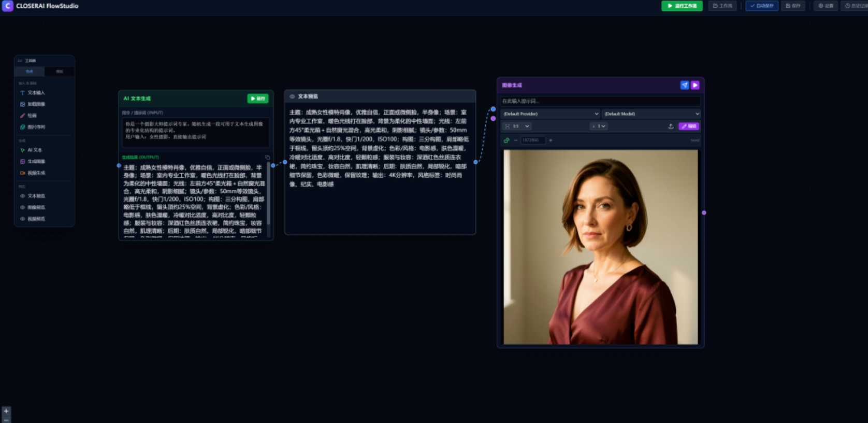Click the upload icon in image generation node
This screenshot has width=868, height=423.
click(671, 126)
